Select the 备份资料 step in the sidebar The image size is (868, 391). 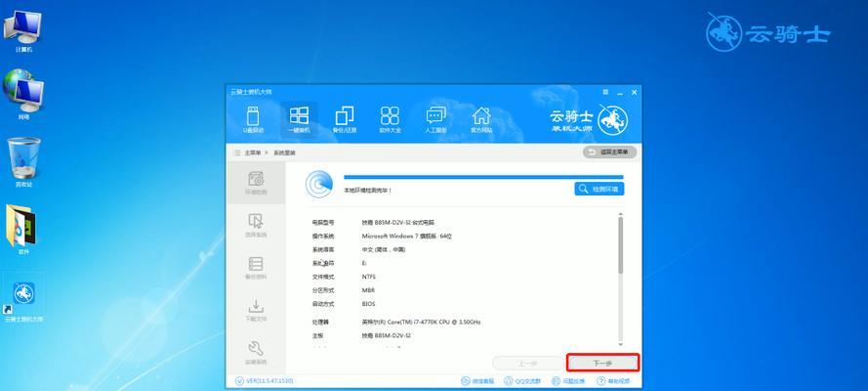[x=256, y=268]
